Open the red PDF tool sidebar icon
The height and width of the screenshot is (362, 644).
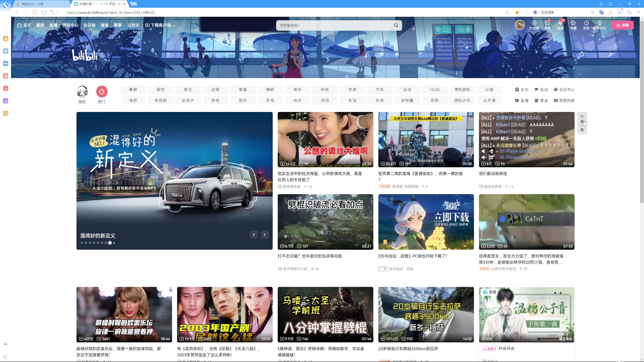tap(5, 88)
